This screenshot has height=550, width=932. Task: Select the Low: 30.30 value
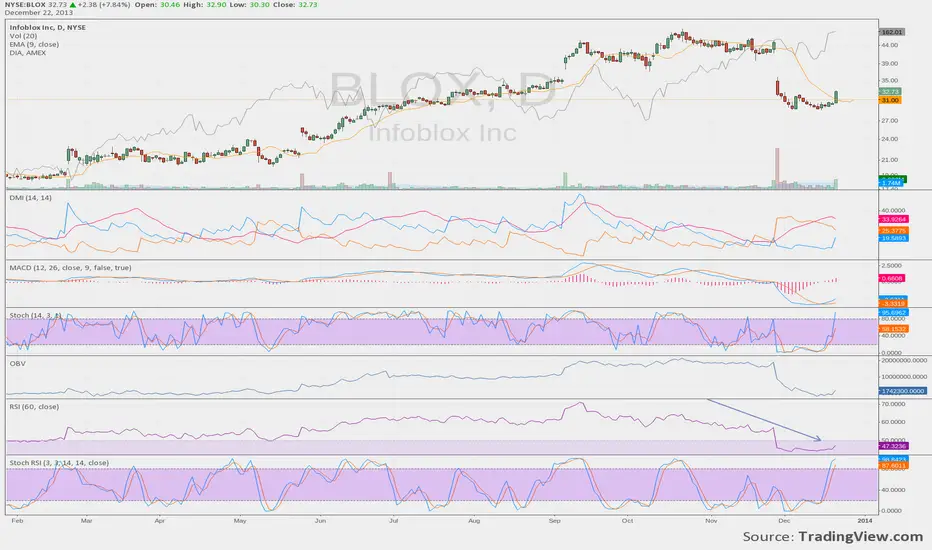tap(250, 4)
